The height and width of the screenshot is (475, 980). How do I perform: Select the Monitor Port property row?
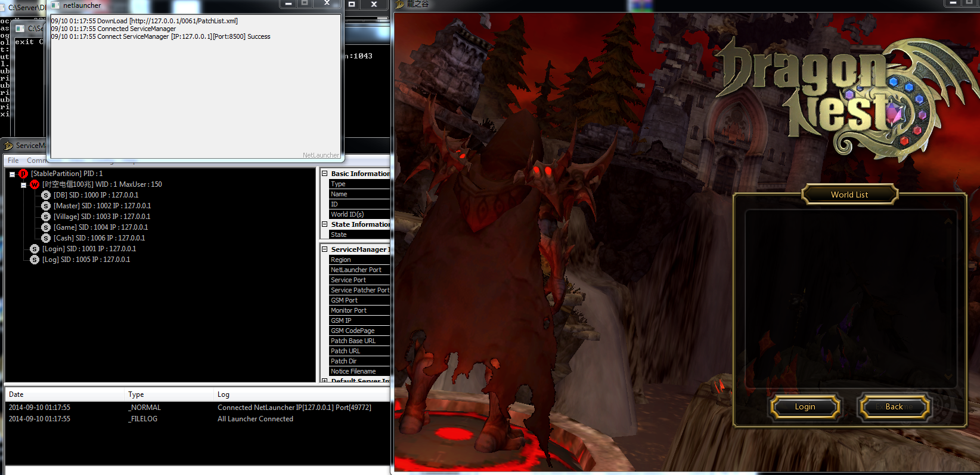point(359,310)
